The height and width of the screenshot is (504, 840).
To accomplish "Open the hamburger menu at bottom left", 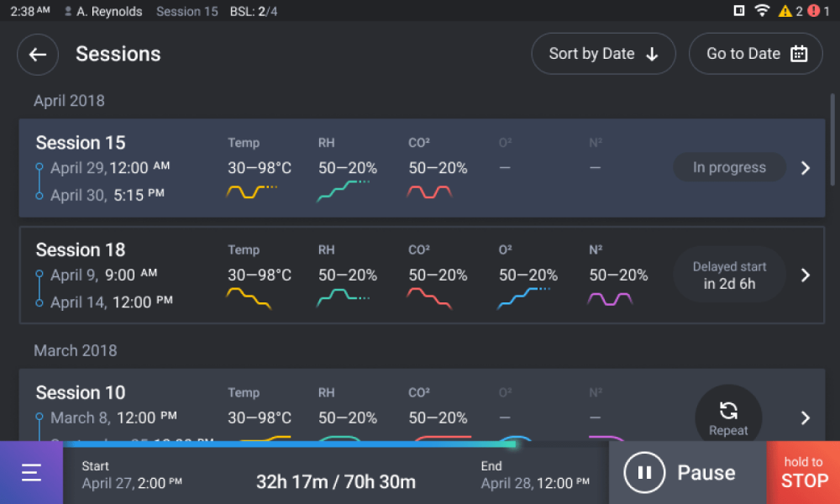I will (x=31, y=473).
